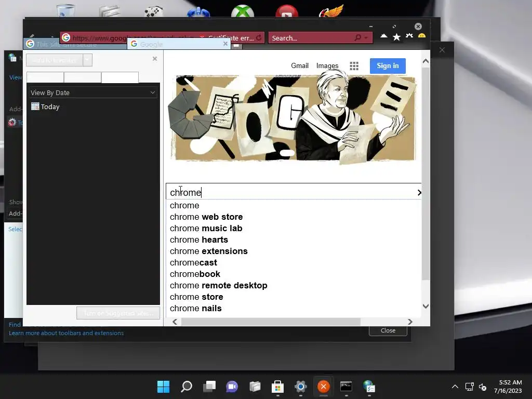Open the search provider dropdown arrow
The width and height of the screenshot is (532, 399).
click(366, 38)
